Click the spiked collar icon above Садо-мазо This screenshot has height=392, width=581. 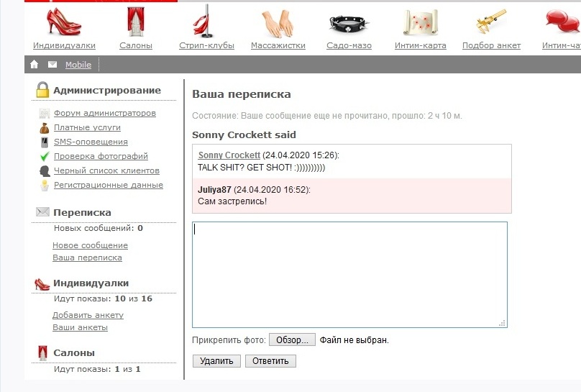(349, 23)
